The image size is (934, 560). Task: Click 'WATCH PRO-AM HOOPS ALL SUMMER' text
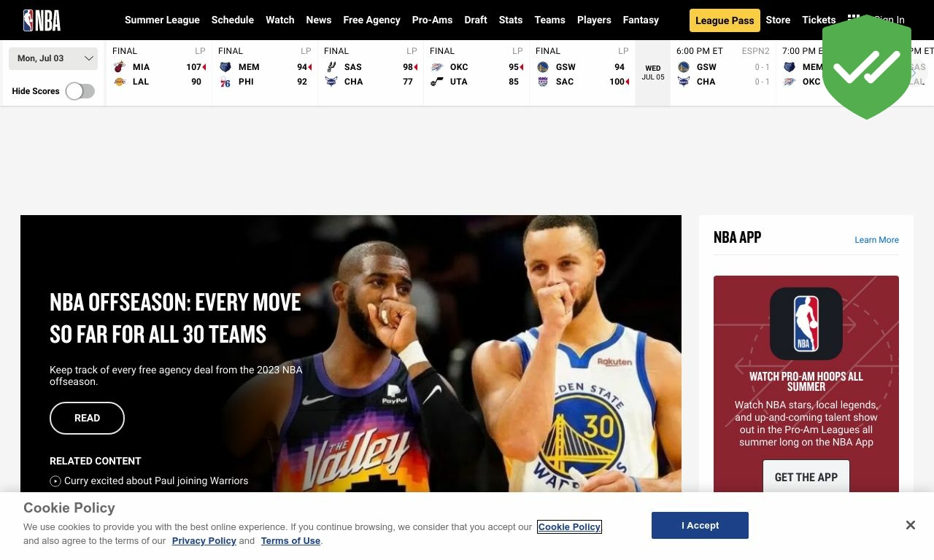tap(806, 382)
